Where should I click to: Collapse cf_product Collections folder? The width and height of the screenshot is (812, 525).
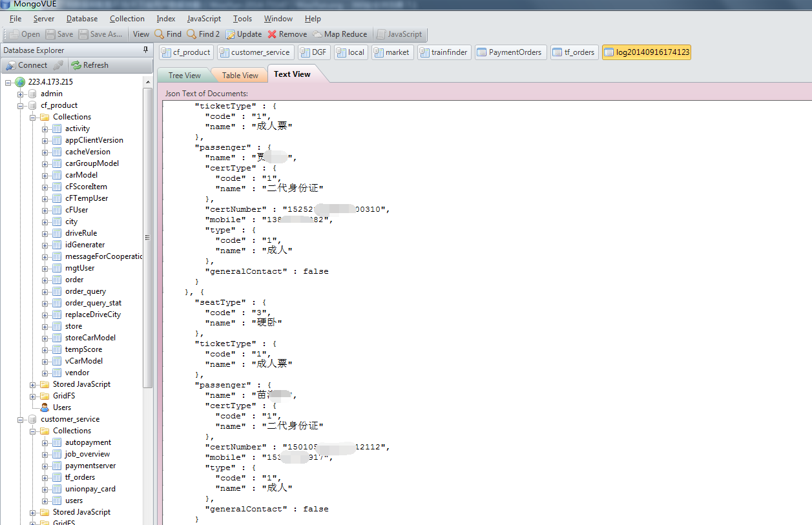(x=33, y=117)
